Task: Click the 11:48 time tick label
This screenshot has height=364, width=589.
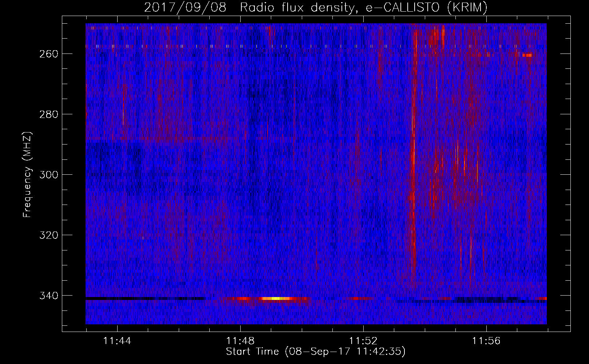Action: point(240,341)
